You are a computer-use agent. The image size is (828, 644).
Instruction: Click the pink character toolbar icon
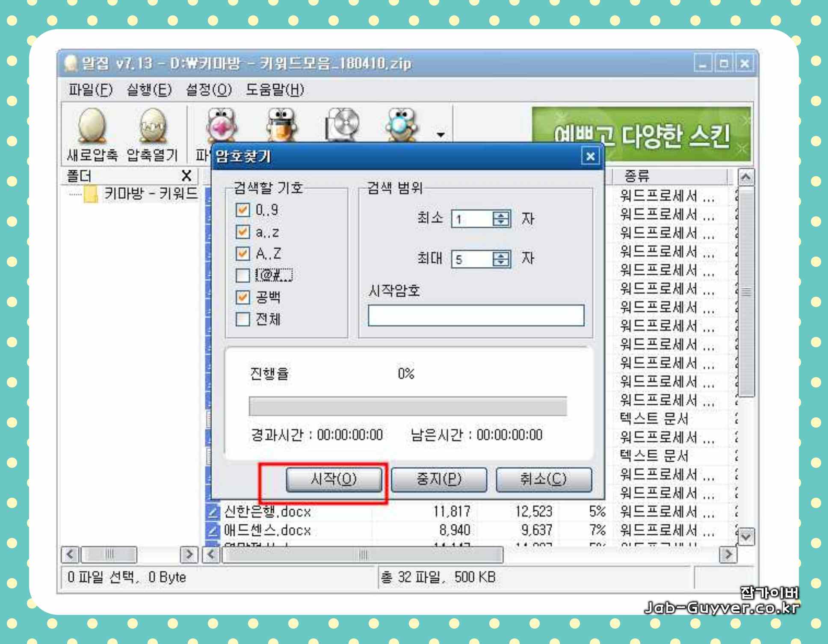(x=221, y=125)
